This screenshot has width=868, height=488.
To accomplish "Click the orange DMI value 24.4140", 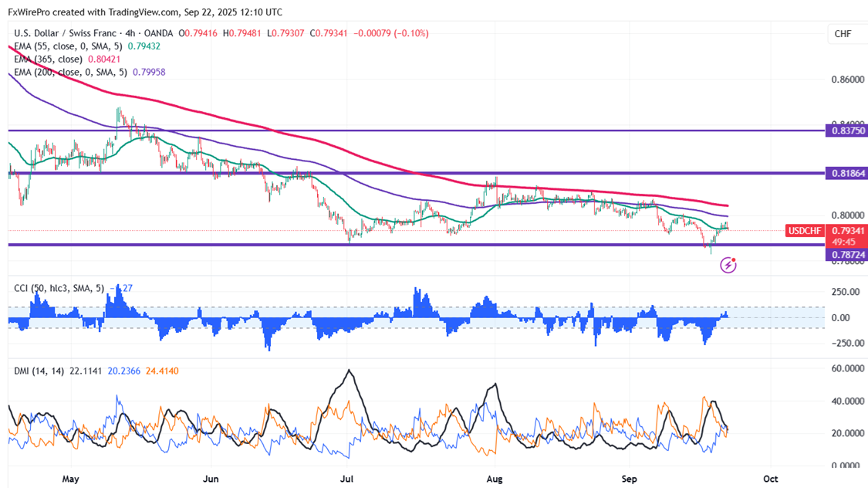I will [x=162, y=371].
